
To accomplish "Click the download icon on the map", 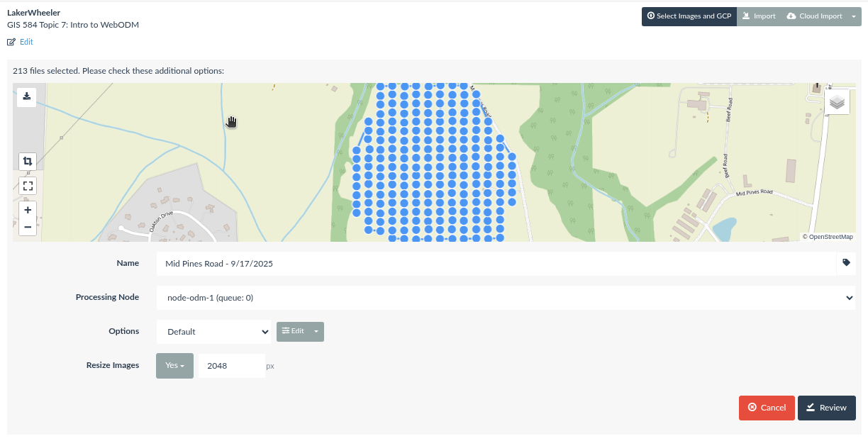I will coord(27,96).
